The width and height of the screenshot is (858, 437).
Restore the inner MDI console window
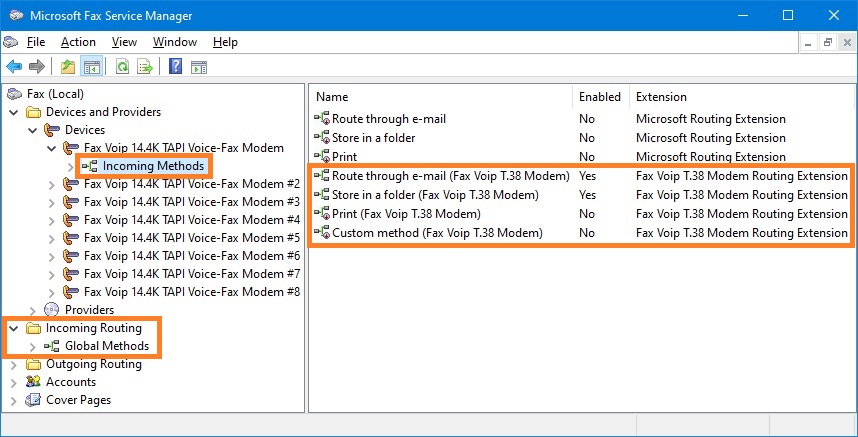828,43
